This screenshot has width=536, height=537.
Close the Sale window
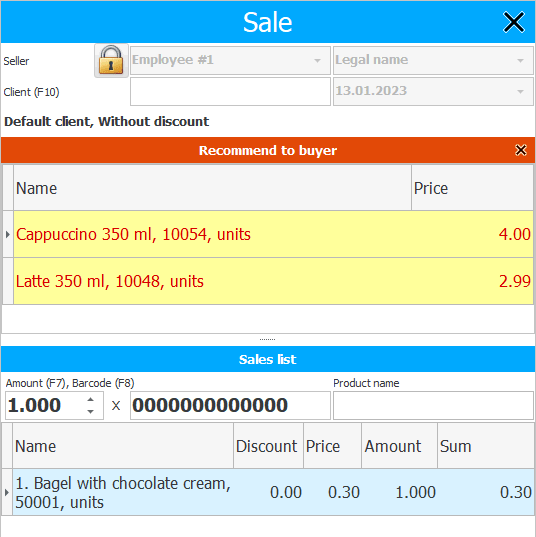point(513,22)
